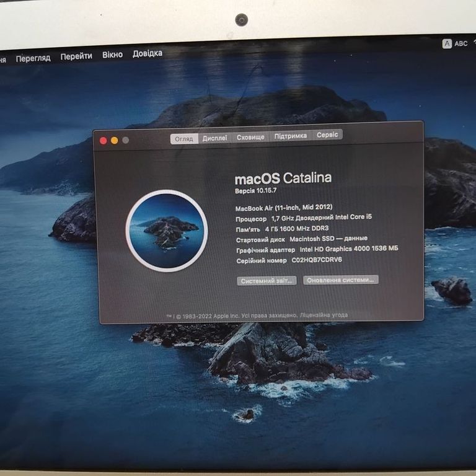
Task: Open the Довідка help menu
Action: point(147,53)
